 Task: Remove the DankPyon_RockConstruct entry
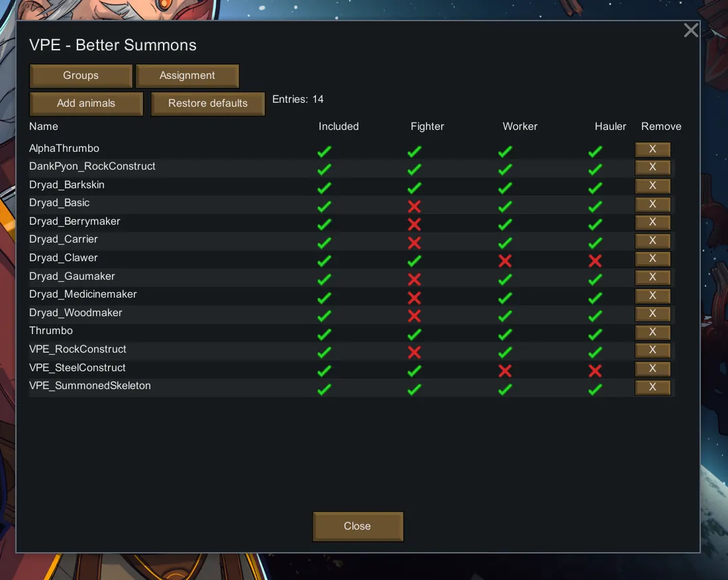click(652, 168)
